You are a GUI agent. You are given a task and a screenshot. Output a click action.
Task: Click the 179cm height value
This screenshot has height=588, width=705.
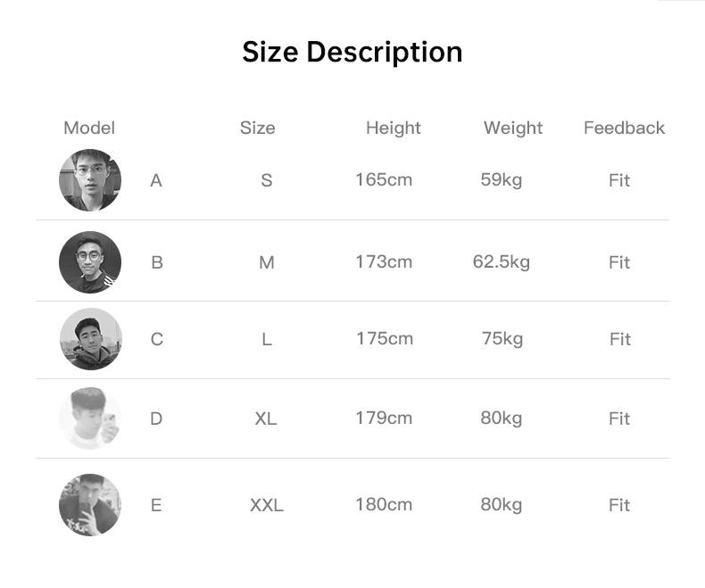click(384, 418)
